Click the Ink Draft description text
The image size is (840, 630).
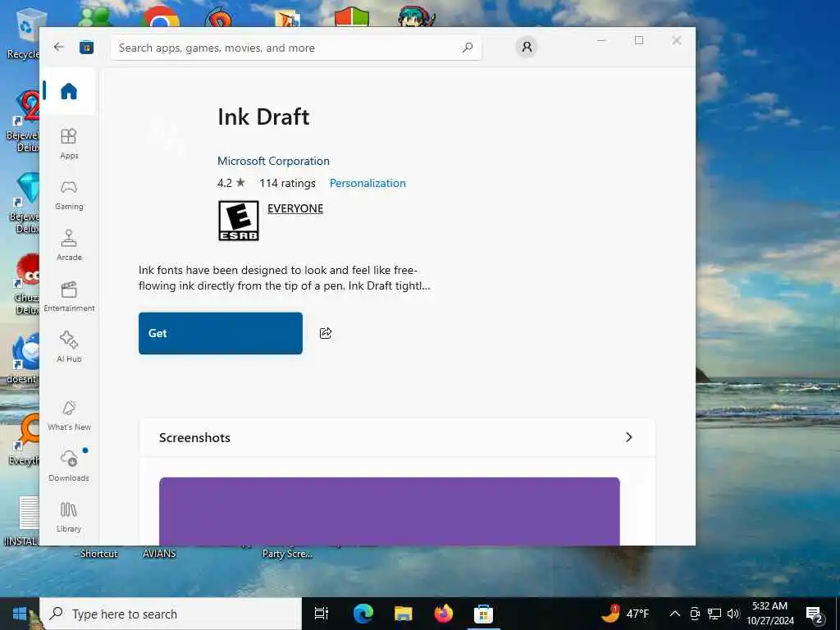(285, 277)
